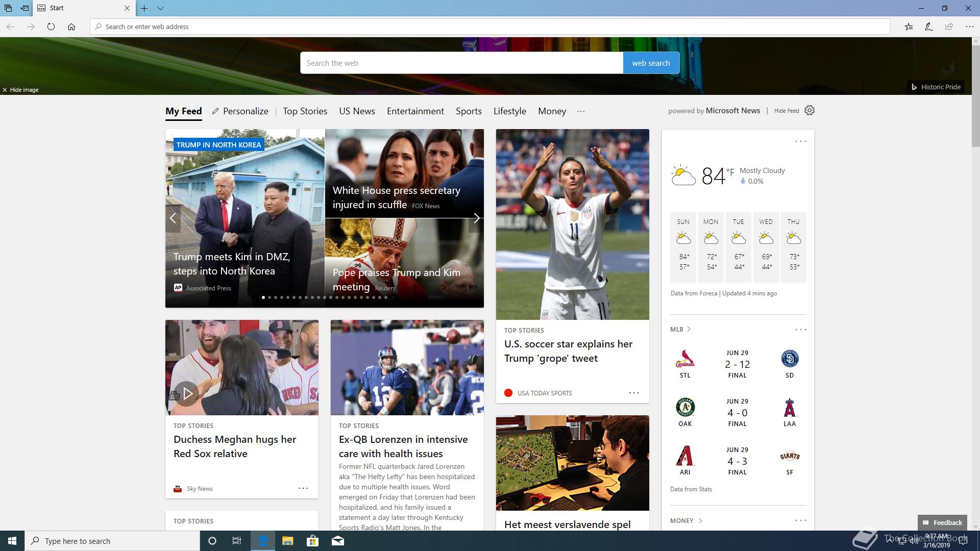This screenshot has width=980, height=551.
Task: Select the My Feed tab
Action: click(x=184, y=111)
